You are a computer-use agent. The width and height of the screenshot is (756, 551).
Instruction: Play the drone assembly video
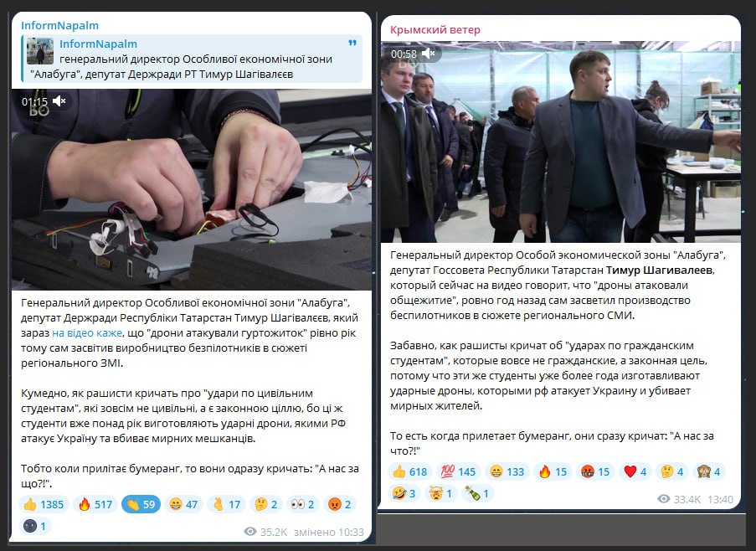[192, 189]
